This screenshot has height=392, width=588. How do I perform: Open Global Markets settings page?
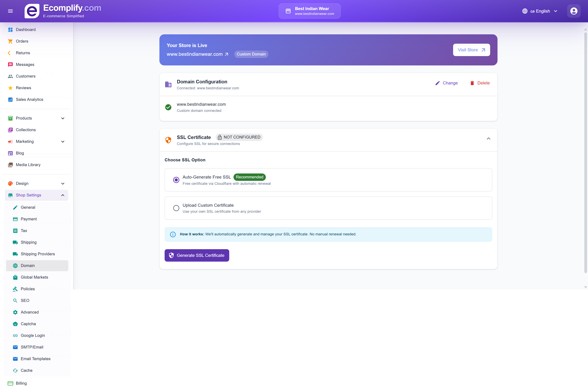[34, 277]
